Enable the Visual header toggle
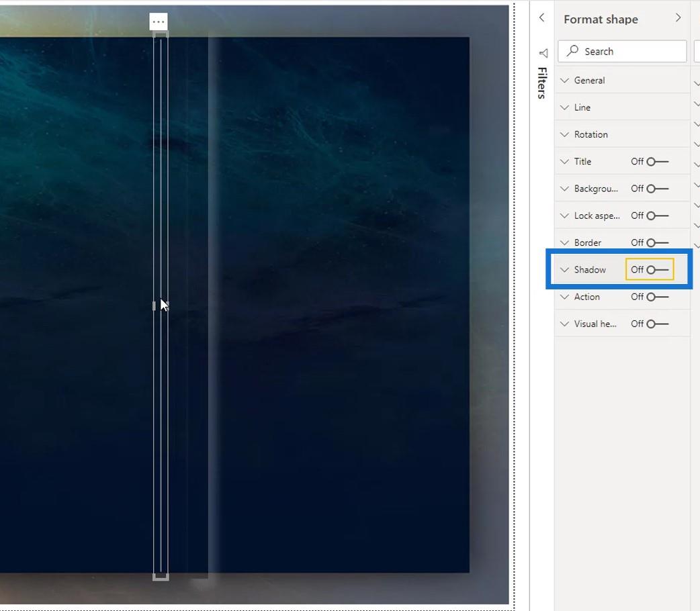The height and width of the screenshot is (611, 700). 657,324
